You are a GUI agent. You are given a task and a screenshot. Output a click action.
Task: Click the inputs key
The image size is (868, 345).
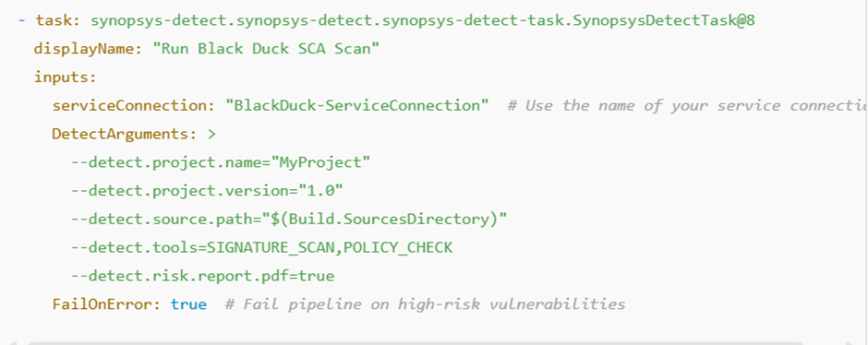click(x=66, y=77)
